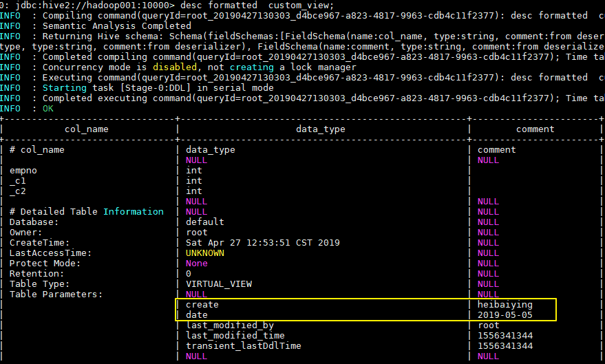This screenshot has width=605, height=364.
Task: Click the comment column header
Action: [535, 129]
